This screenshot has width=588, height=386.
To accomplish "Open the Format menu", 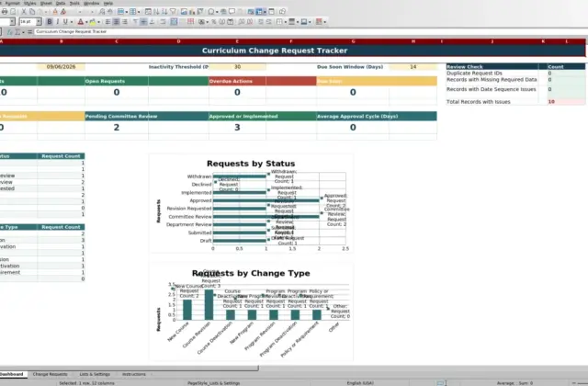I will 12,3.
